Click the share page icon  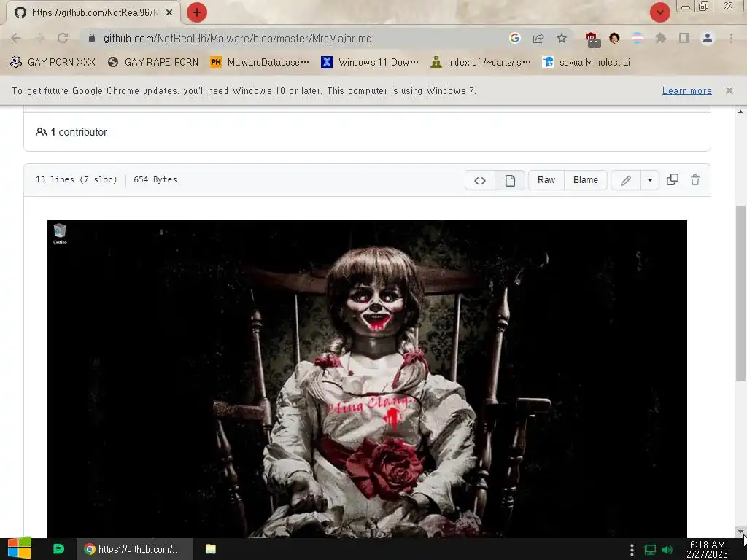tap(538, 38)
